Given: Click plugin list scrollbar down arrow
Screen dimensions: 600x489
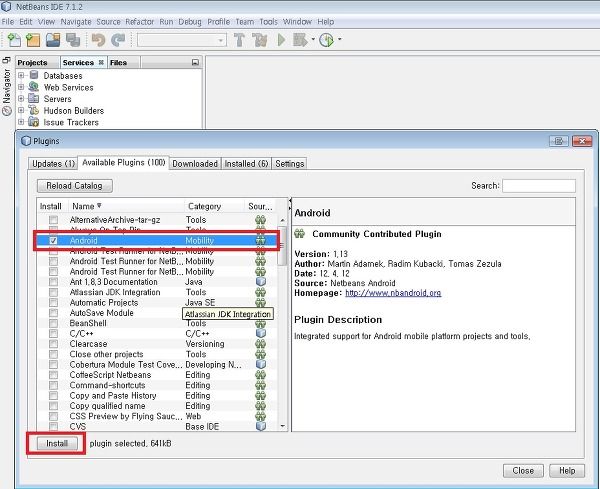Looking at the screenshot, I should coord(282,426).
